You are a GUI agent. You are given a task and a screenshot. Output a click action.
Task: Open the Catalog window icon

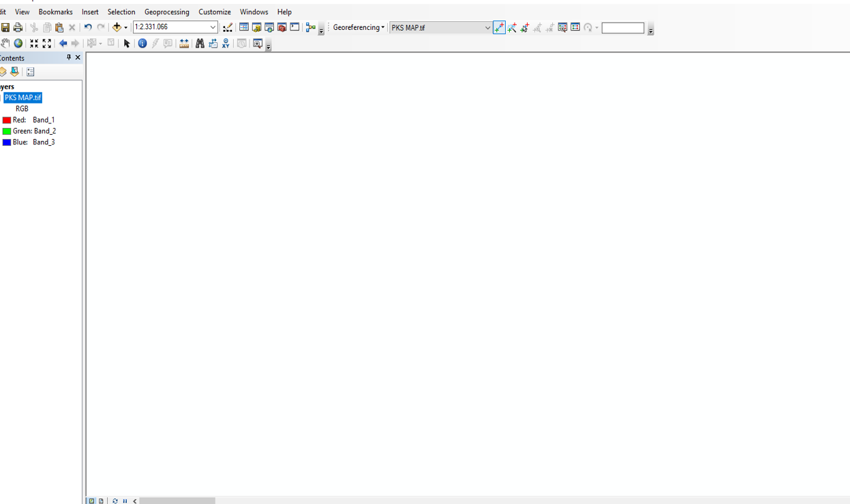[256, 28]
